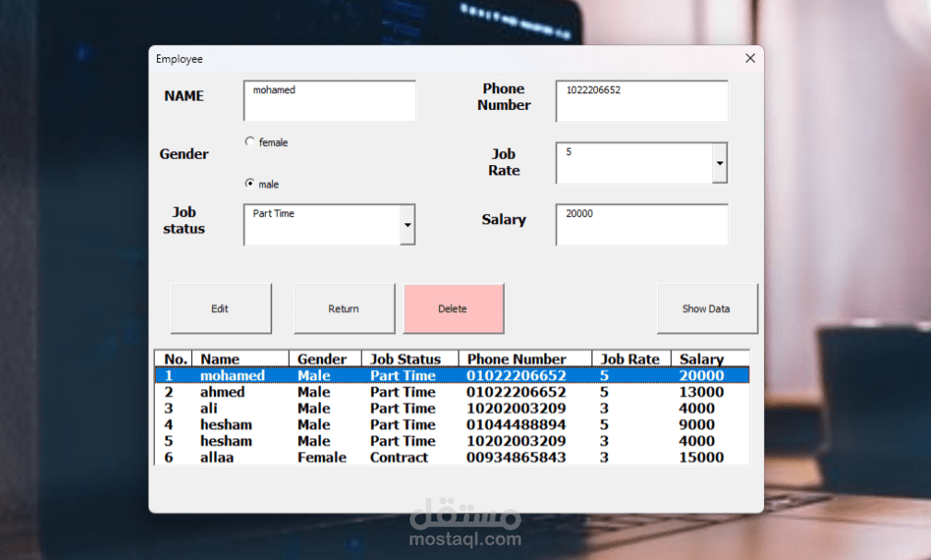Open the Job Rate dropdown list
This screenshot has width=931, height=560.
(x=721, y=162)
